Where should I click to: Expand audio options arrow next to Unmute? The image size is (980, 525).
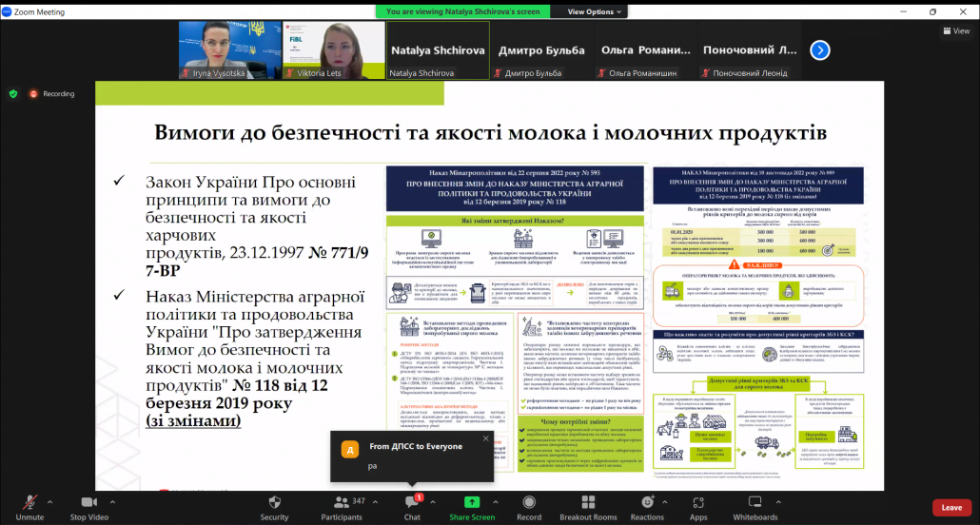(x=49, y=500)
